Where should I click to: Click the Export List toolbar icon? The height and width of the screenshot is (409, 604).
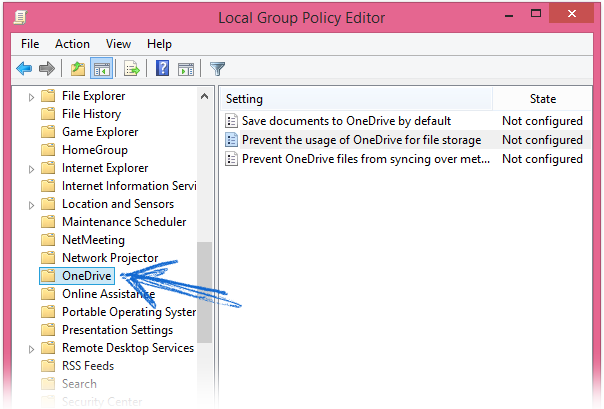tap(132, 69)
